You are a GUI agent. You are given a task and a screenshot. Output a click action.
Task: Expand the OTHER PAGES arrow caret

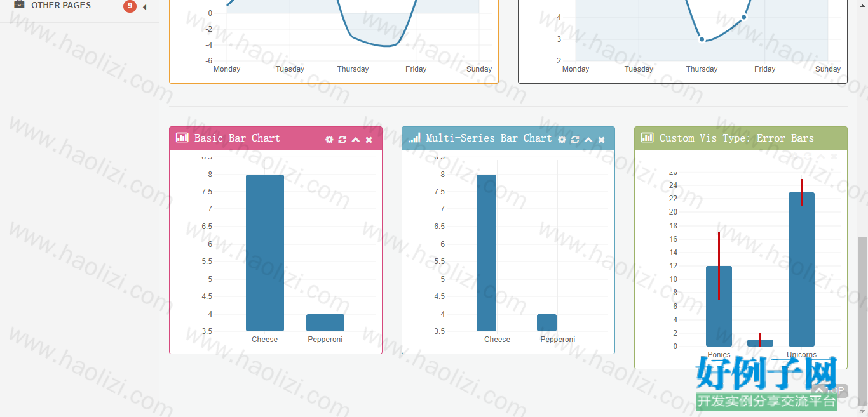[144, 7]
